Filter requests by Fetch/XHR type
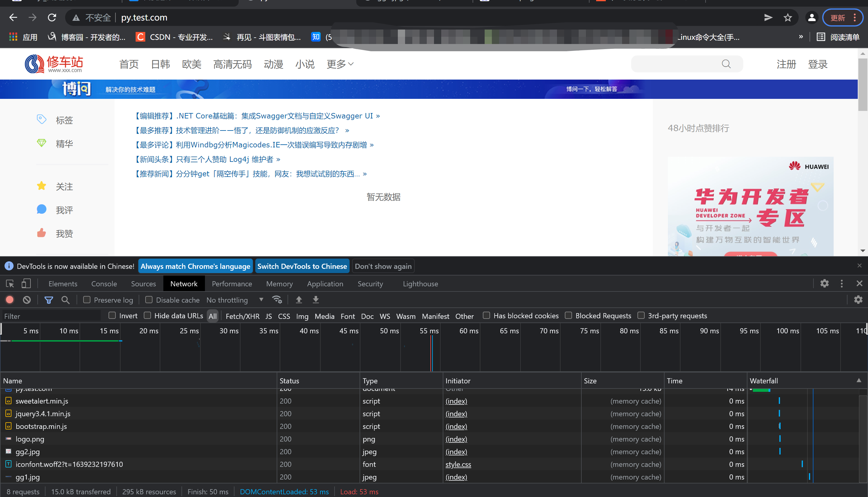The image size is (868, 497). point(242,316)
